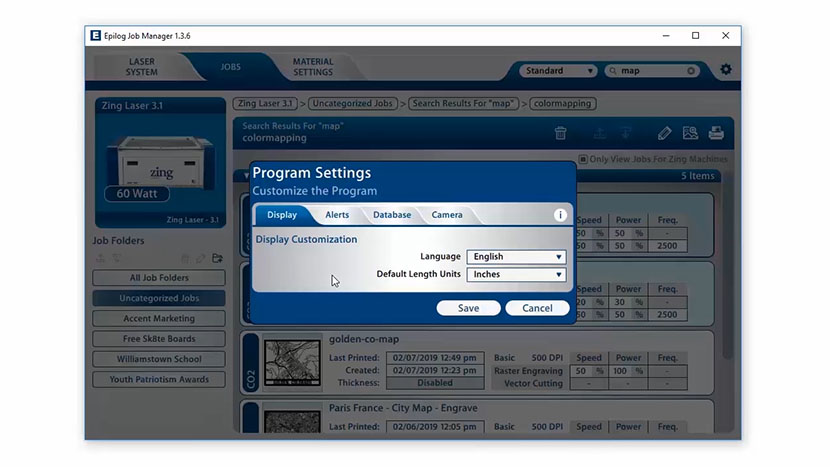Open settings with the gear icon
The width and height of the screenshot is (830, 467).
tap(726, 70)
